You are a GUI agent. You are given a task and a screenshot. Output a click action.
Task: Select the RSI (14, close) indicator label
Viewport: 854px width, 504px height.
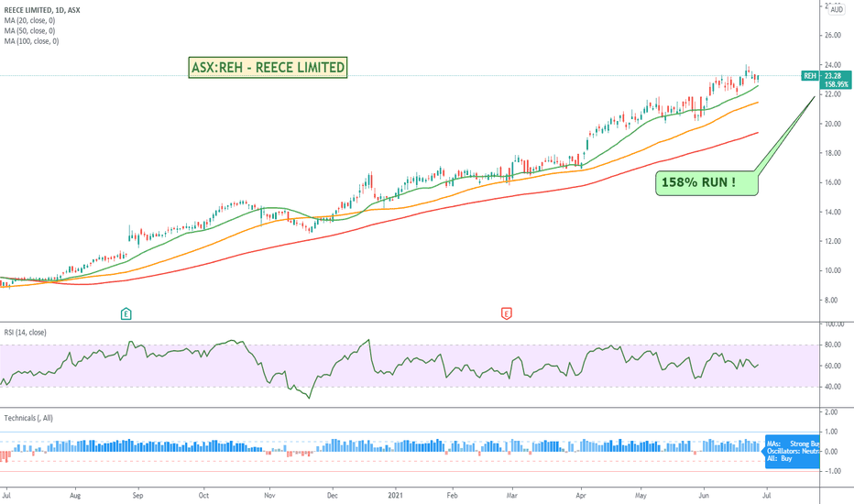25,333
